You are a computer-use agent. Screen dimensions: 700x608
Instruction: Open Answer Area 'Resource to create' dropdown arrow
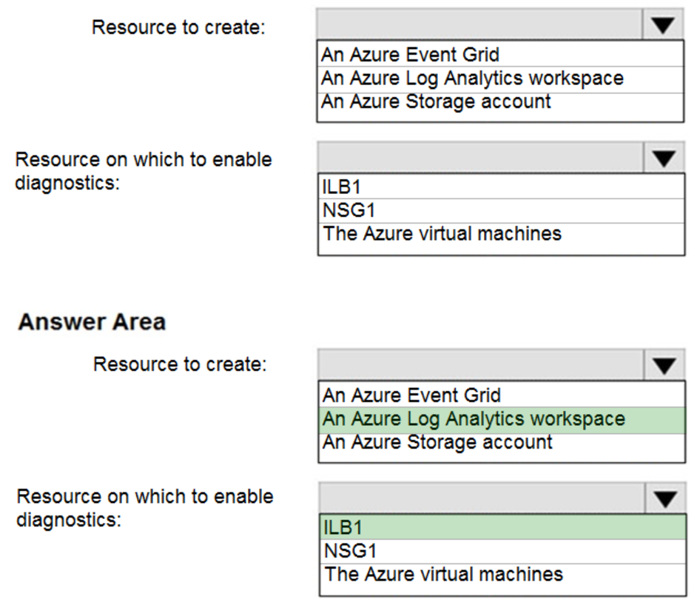click(x=664, y=364)
